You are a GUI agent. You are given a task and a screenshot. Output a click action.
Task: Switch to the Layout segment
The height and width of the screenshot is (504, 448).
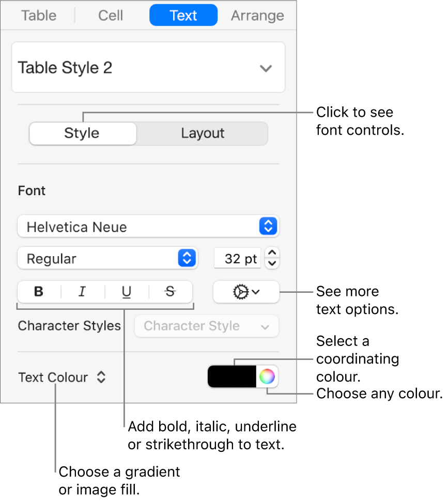pyautogui.click(x=202, y=133)
